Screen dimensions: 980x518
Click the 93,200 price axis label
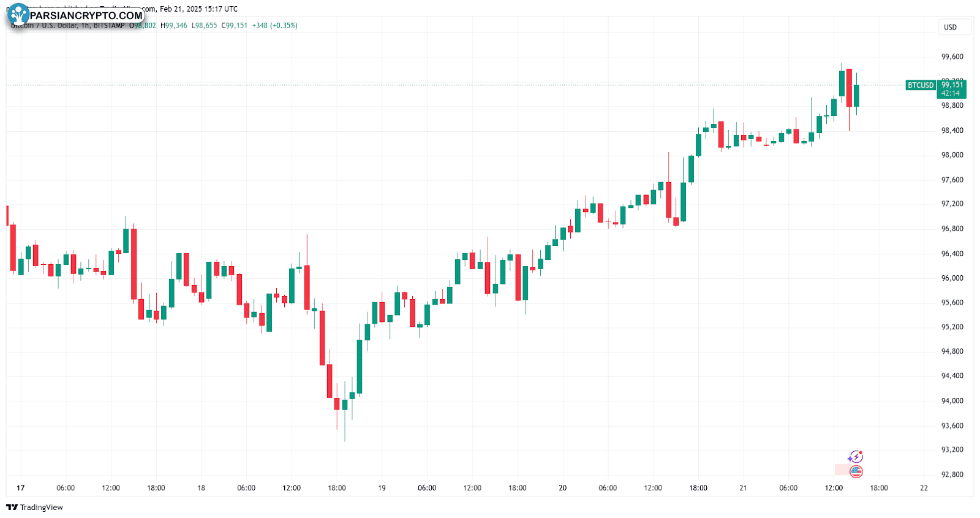(952, 450)
